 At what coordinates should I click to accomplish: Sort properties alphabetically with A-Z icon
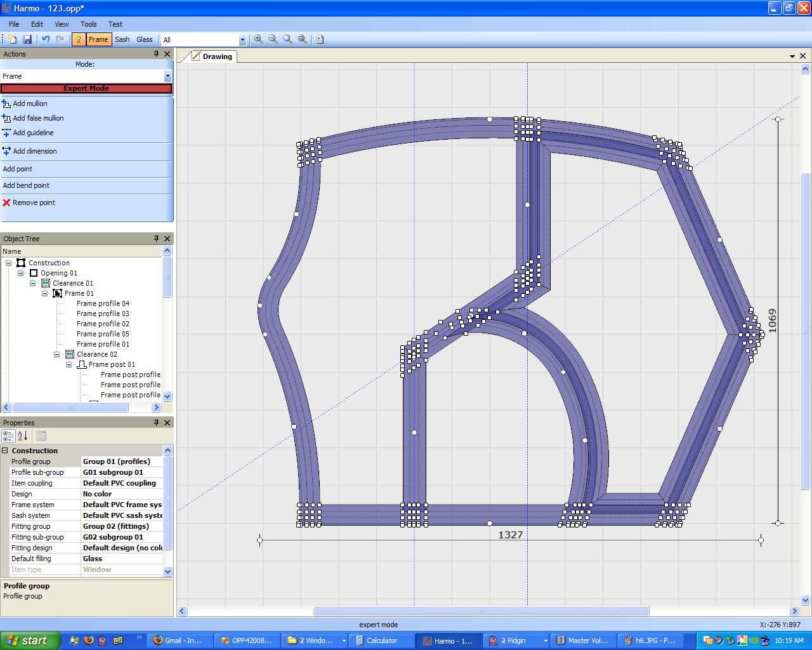point(22,436)
